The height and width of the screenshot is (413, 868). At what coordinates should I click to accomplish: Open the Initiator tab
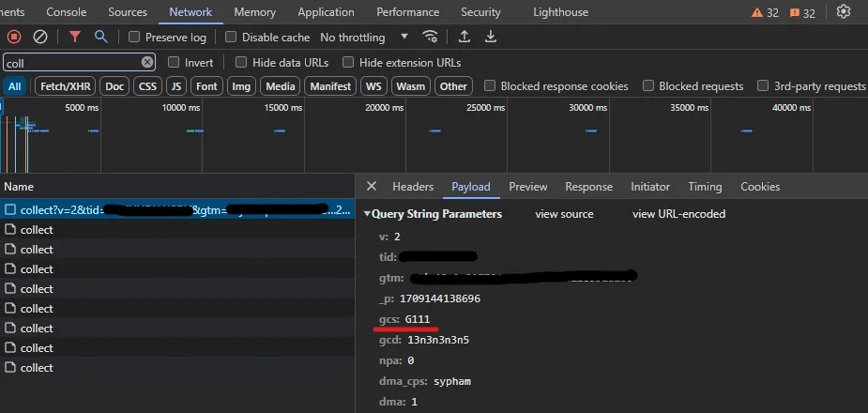tap(650, 187)
